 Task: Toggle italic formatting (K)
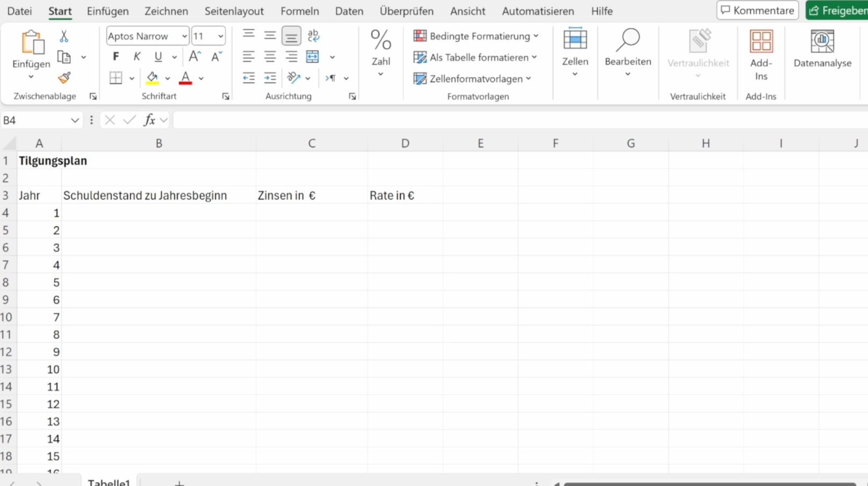point(137,56)
